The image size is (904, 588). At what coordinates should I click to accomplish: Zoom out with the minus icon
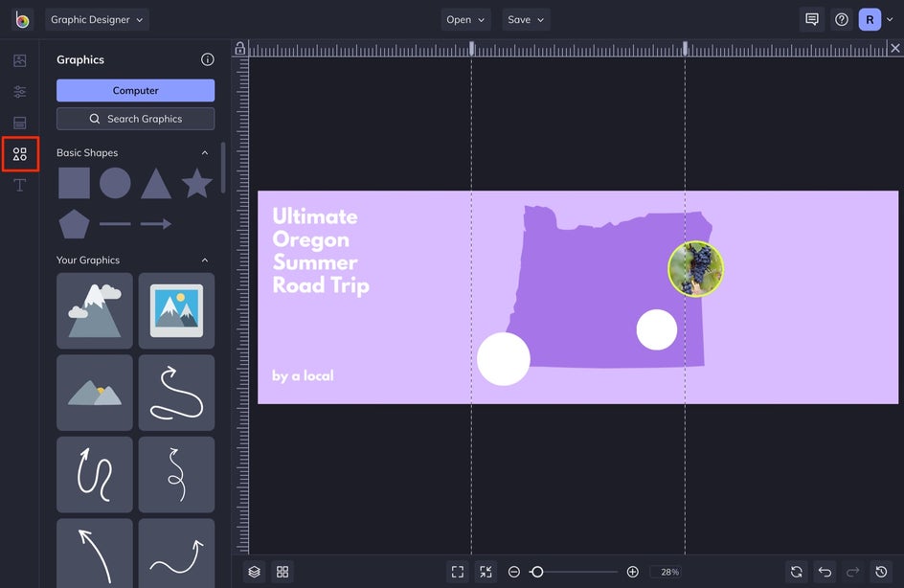pos(514,572)
